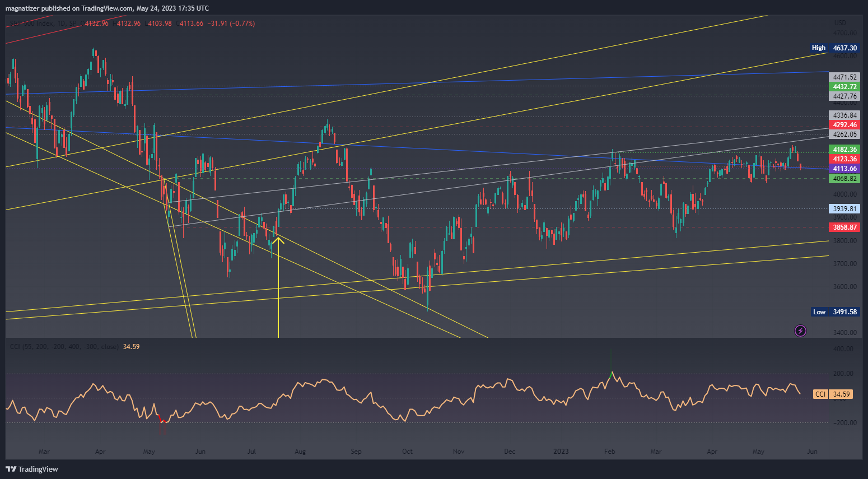This screenshot has width=868, height=479.
Task: Click the USD currency label
Action: (x=840, y=23)
